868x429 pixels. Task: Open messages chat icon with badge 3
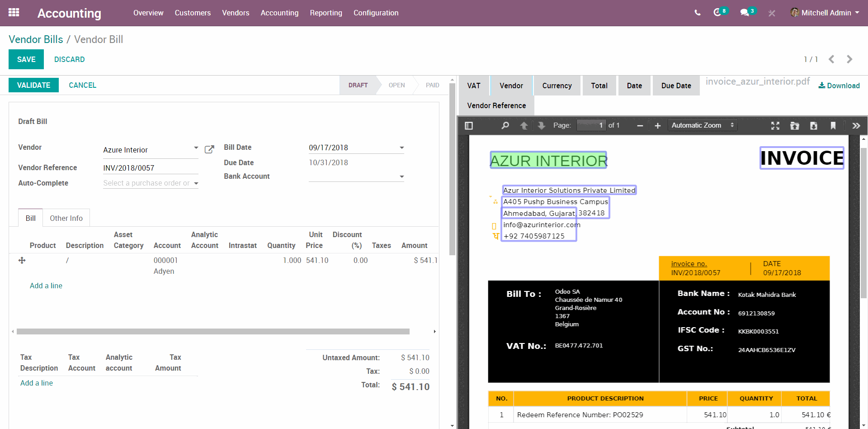[x=747, y=12]
